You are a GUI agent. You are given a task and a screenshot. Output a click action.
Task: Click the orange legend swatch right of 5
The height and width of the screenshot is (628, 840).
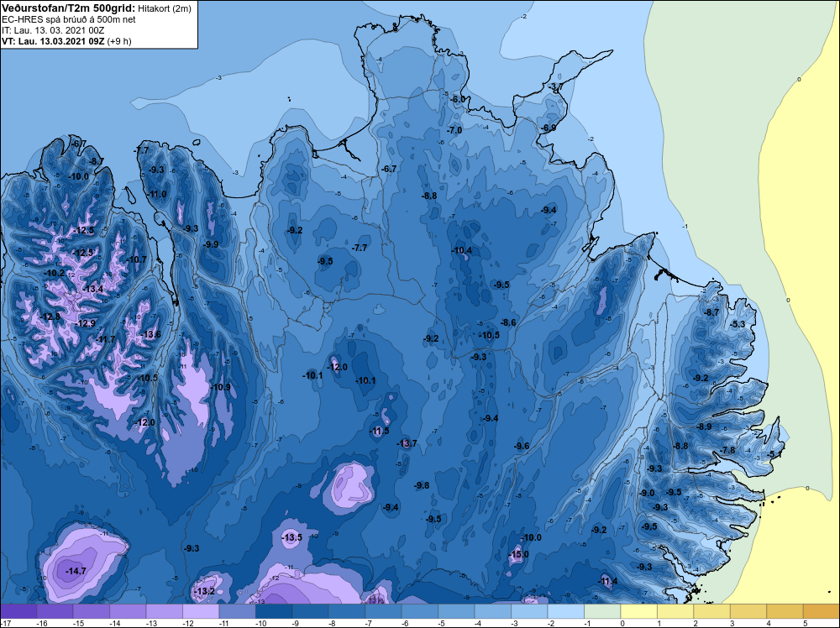tap(821, 611)
